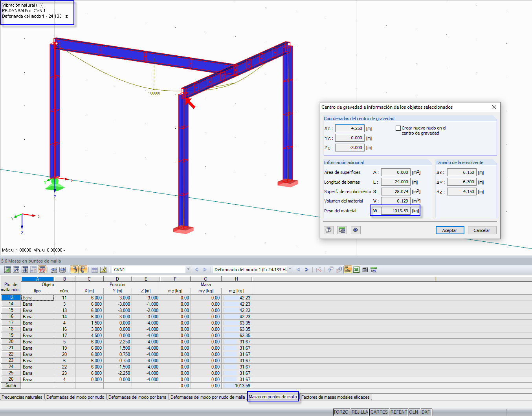
Task: Toggle the orange bar chart icon
Action: pos(348,270)
